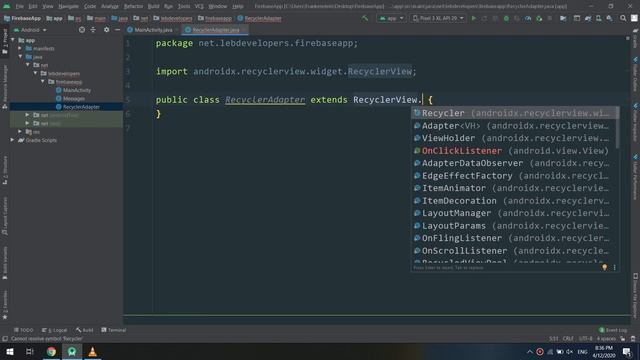The image size is (640, 360).
Task: Collapse the app module tree node
Action: tap(13, 40)
